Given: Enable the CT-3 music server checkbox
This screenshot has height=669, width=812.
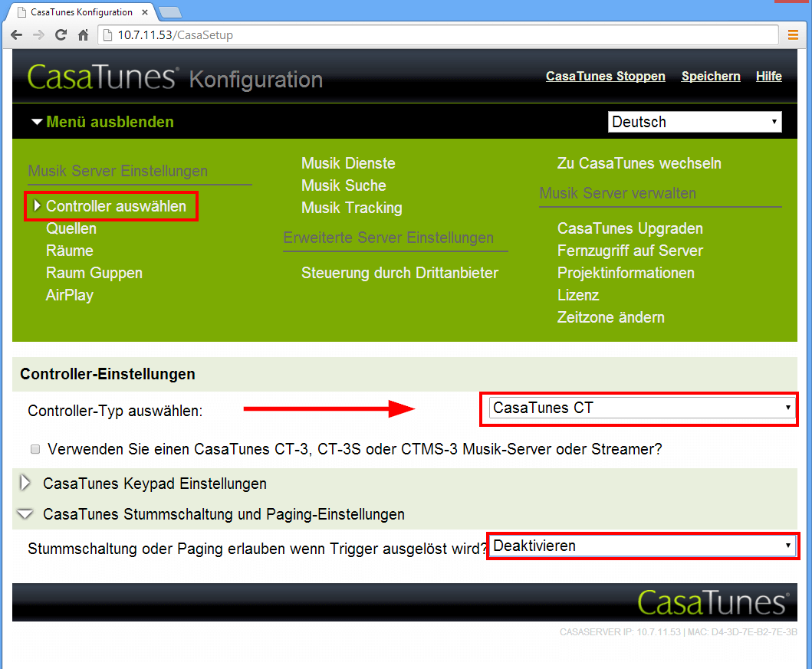Looking at the screenshot, I should click(35, 450).
